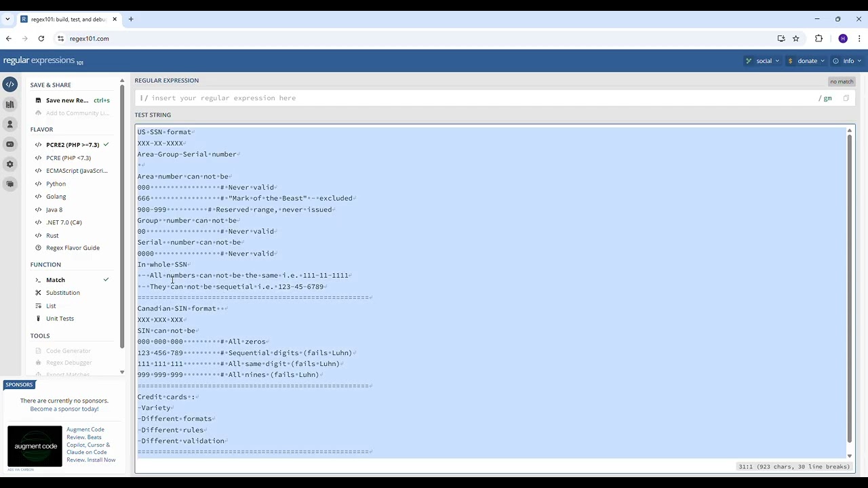Click the 'Credit cards :' line
This screenshot has width=868, height=488.
pyautogui.click(x=165, y=397)
